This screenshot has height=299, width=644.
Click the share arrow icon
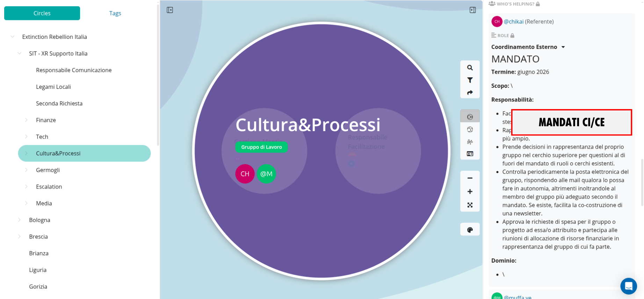pyautogui.click(x=470, y=93)
